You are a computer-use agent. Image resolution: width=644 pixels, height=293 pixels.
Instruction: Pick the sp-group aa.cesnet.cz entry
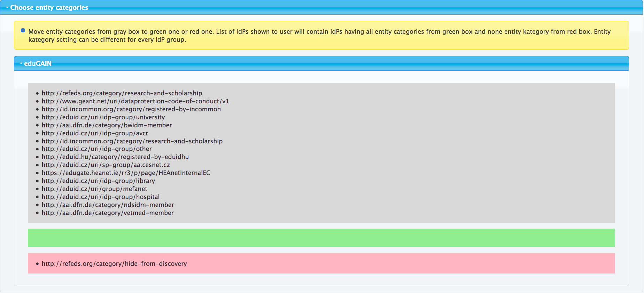106,165
